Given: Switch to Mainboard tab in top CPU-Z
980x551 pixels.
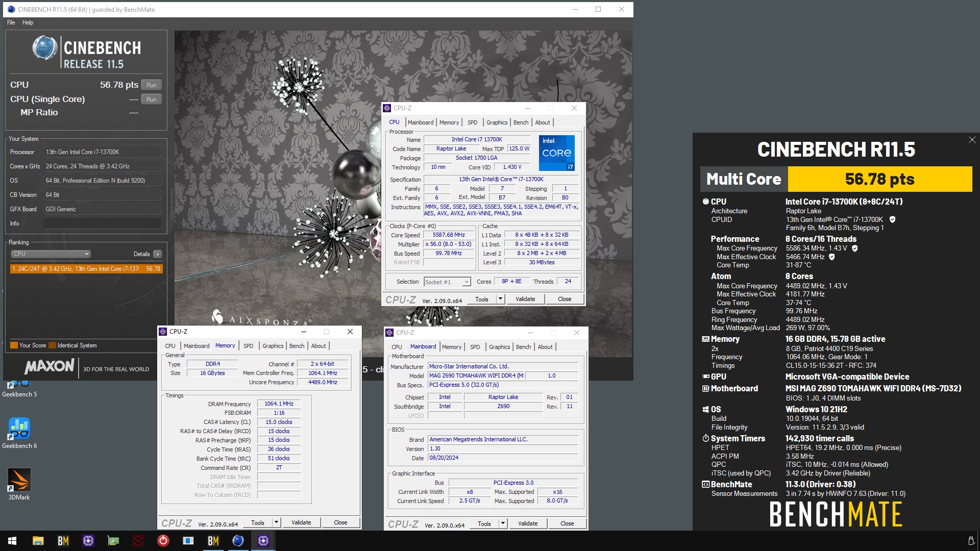Looking at the screenshot, I should click(421, 122).
